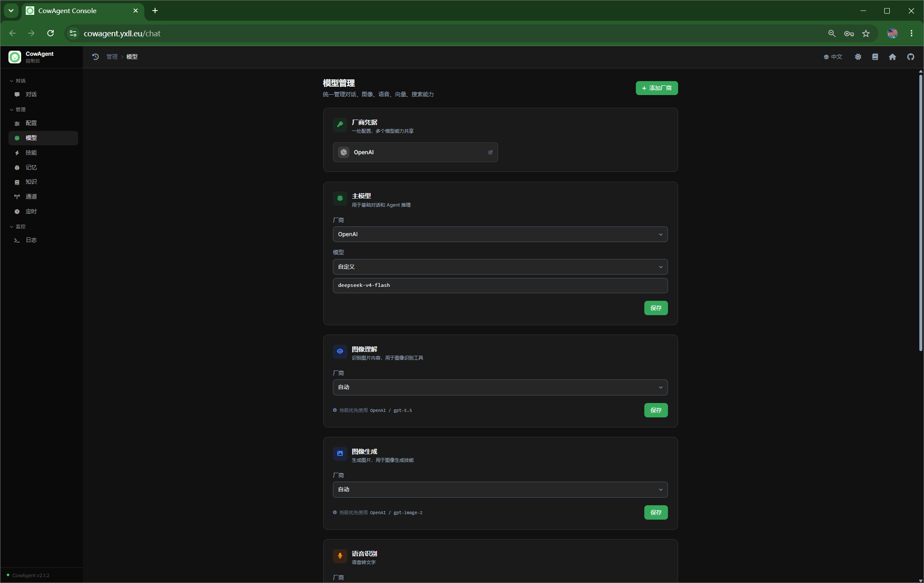
Task: Go to the home icon in the header
Action: [x=892, y=57]
